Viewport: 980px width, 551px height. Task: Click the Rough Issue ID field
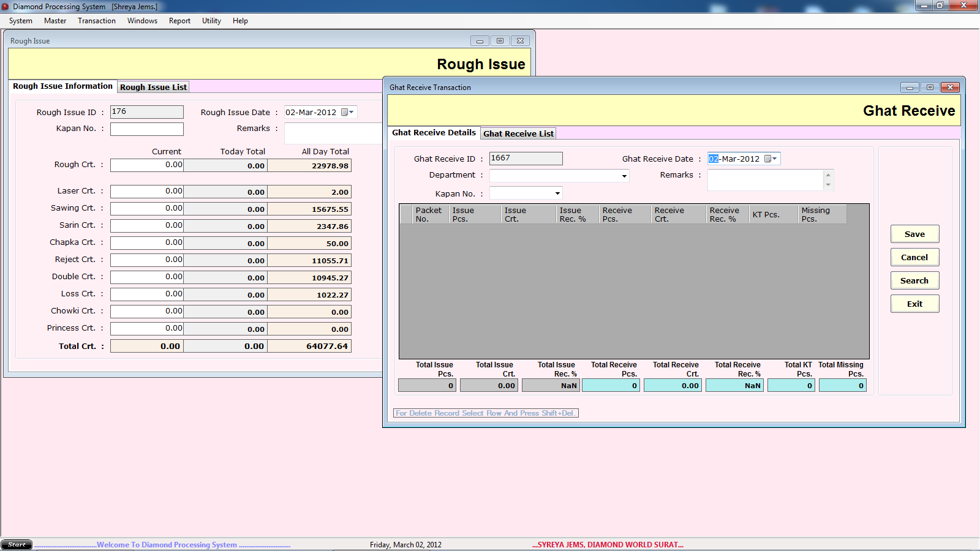(146, 111)
